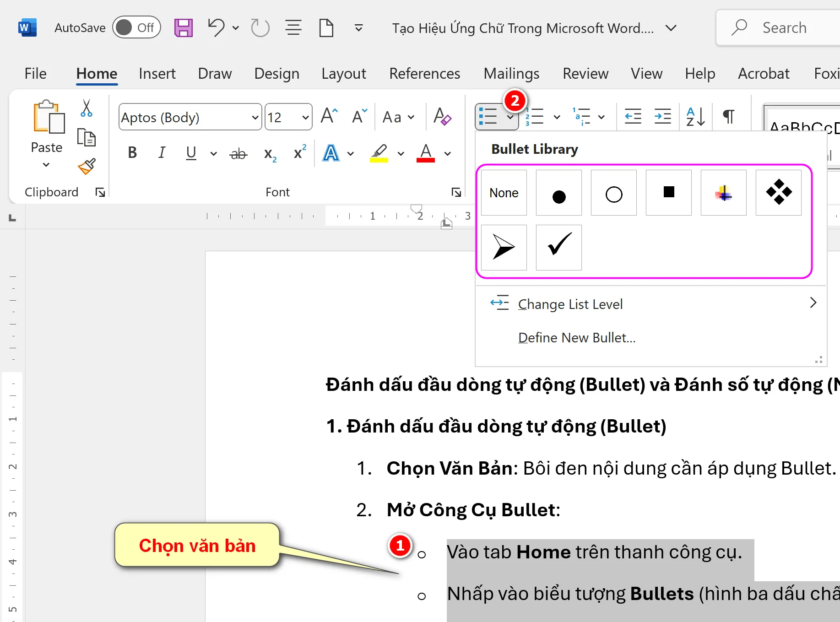Open the Mailings ribbon tab
The width and height of the screenshot is (840, 622).
point(511,74)
